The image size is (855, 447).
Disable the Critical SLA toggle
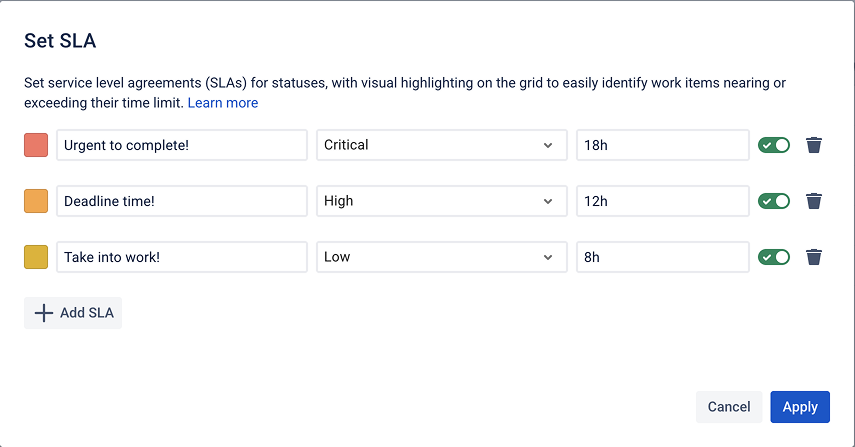point(774,145)
